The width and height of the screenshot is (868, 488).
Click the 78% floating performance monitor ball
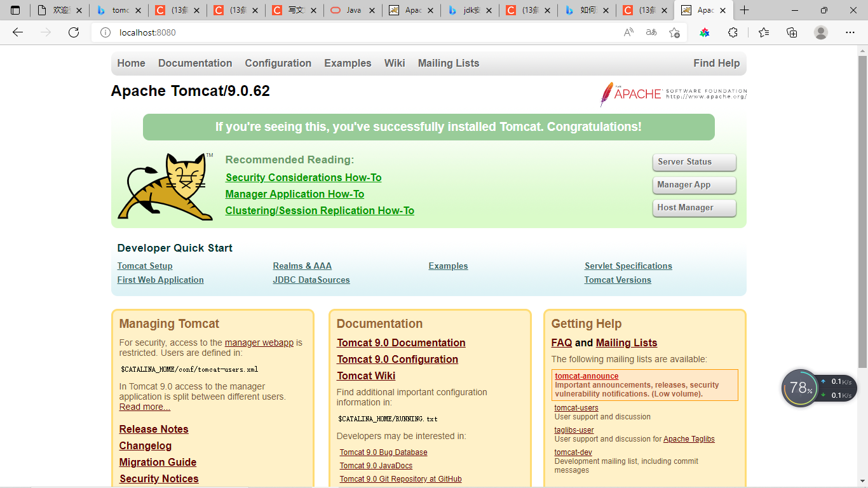point(801,388)
